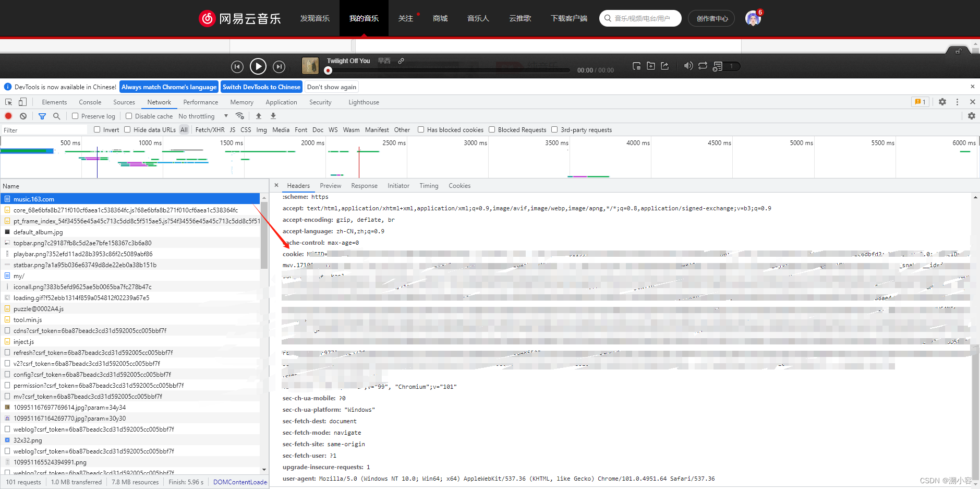Open DevTools settings gear
980x489 pixels.
[942, 102]
